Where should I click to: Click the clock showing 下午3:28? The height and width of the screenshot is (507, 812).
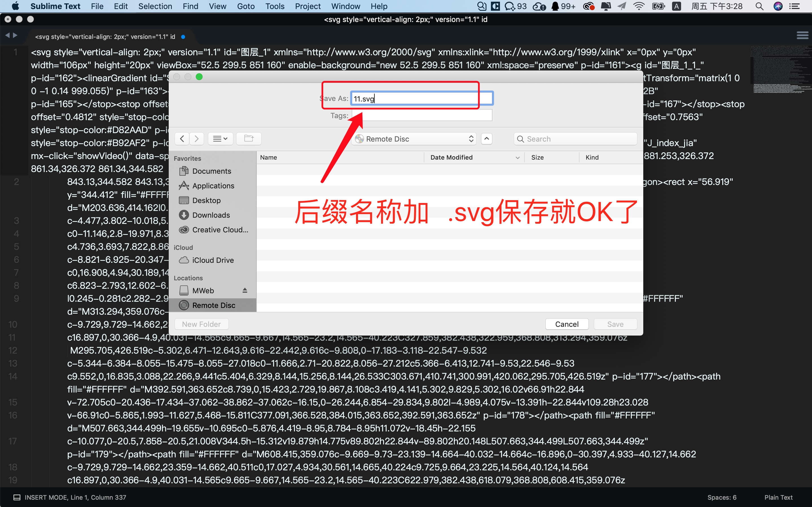point(717,6)
